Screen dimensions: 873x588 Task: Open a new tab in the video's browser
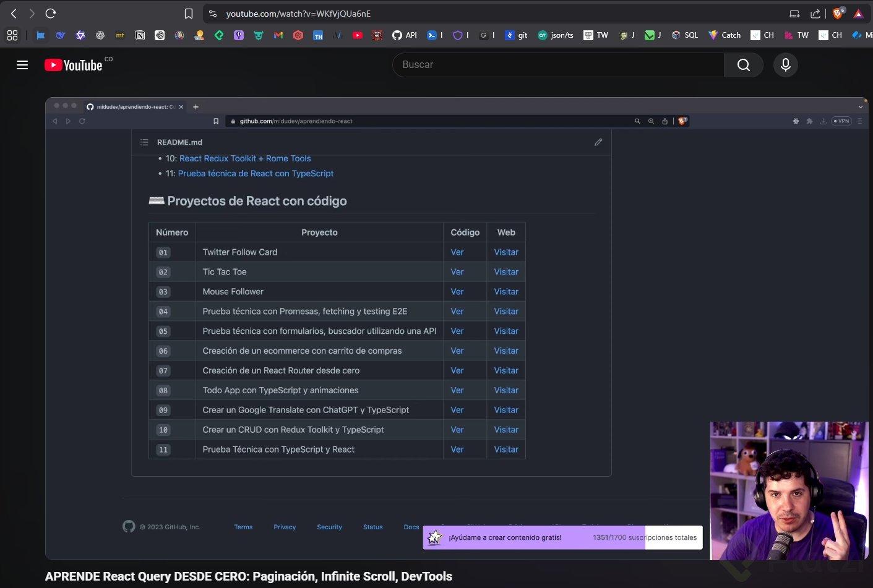[196, 107]
